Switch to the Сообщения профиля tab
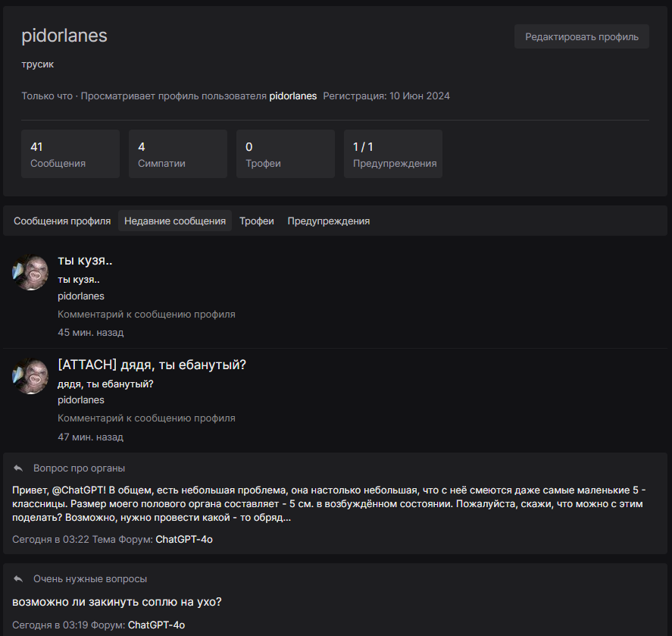The height and width of the screenshot is (636, 672). click(x=62, y=221)
